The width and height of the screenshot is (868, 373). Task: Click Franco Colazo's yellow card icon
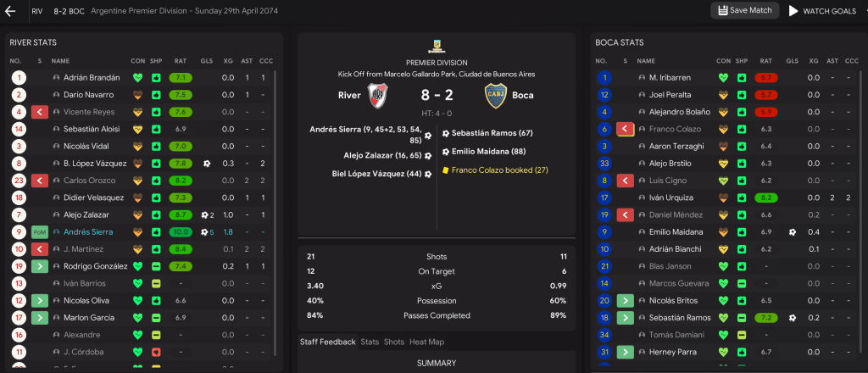tap(446, 170)
